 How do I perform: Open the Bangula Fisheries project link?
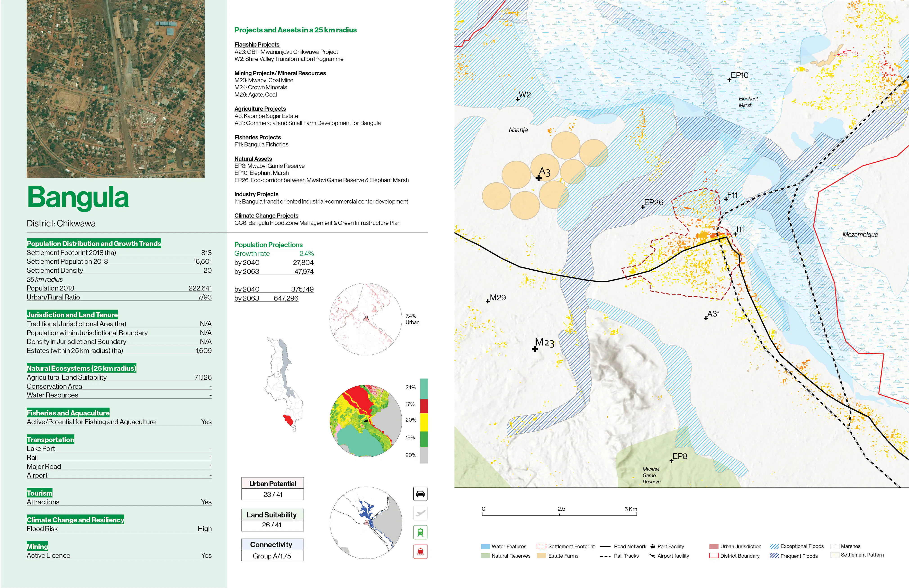[x=262, y=144]
